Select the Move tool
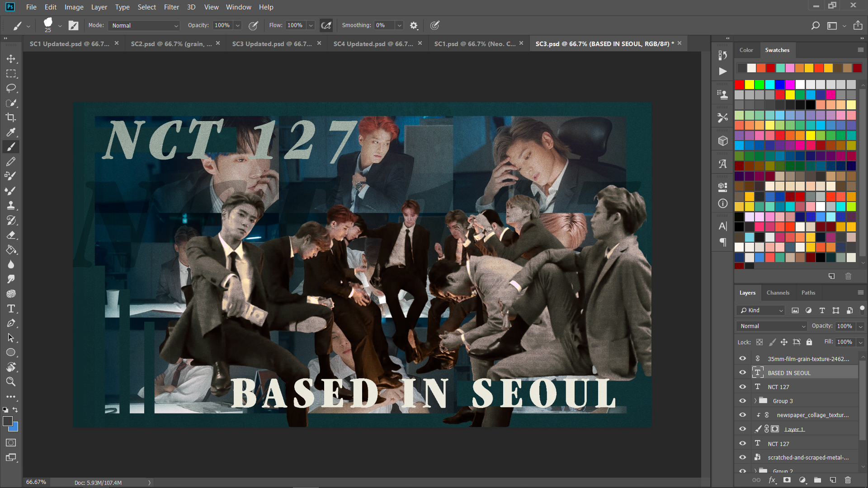The width and height of the screenshot is (868, 488). [11, 59]
